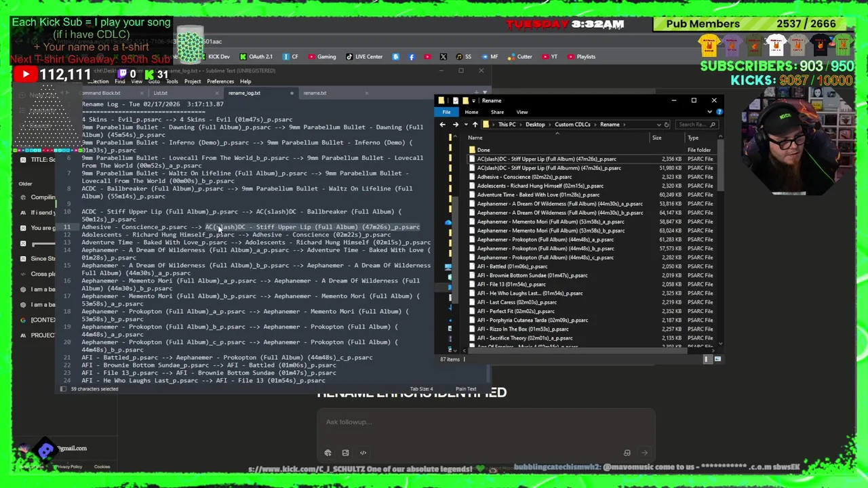Image resolution: width=868 pixels, height=488 pixels.
Task: Switch to List.txt tab in Sublime
Action: pyautogui.click(x=160, y=94)
